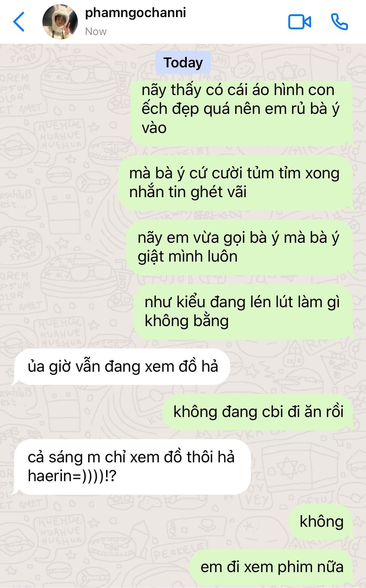Tap the Today date label
This screenshot has width=366, height=588.
click(183, 62)
